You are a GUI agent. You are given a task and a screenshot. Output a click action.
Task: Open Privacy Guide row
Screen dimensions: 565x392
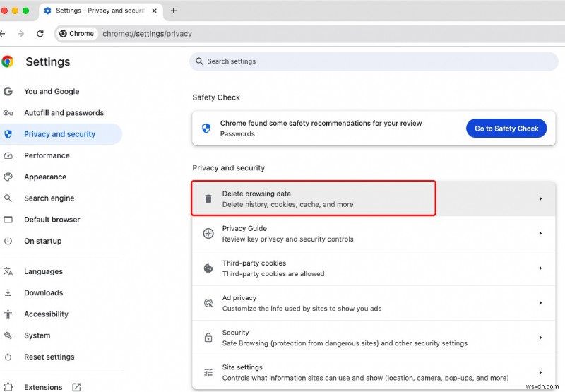(x=374, y=234)
